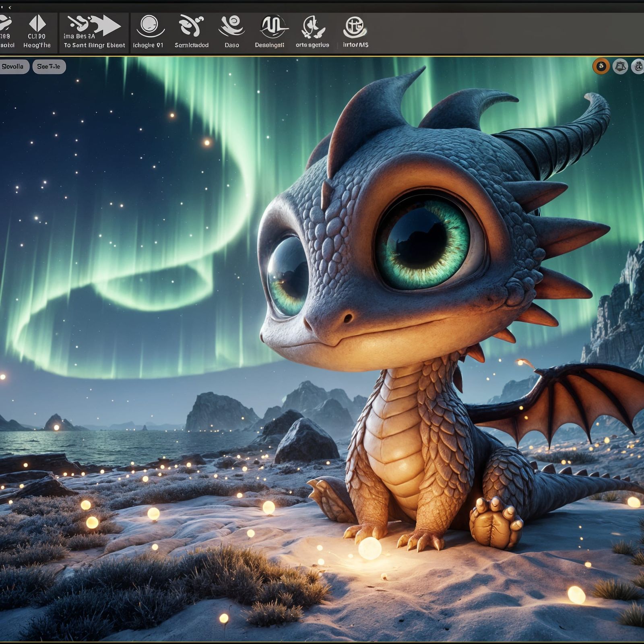Screen dimensions: 644x644
Task: Click the camera icon in the top-right corner
Action: (x=639, y=66)
